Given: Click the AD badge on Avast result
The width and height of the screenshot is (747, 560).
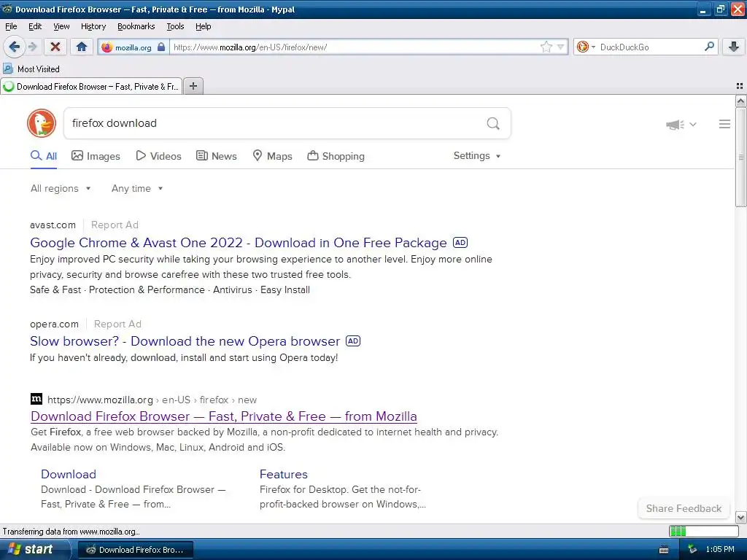Looking at the screenshot, I should tap(460, 242).
